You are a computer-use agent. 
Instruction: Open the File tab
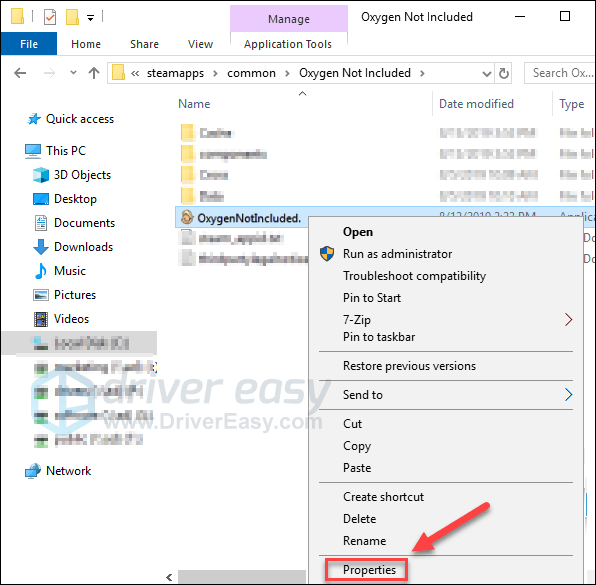coord(29,44)
